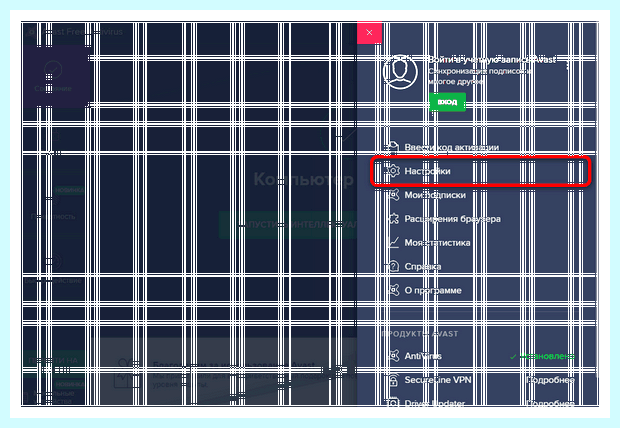Screen dimensions: 620x428
Task: Click the green ПЕРЕЙТИ НА upgrade button
Action: pos(53,360)
